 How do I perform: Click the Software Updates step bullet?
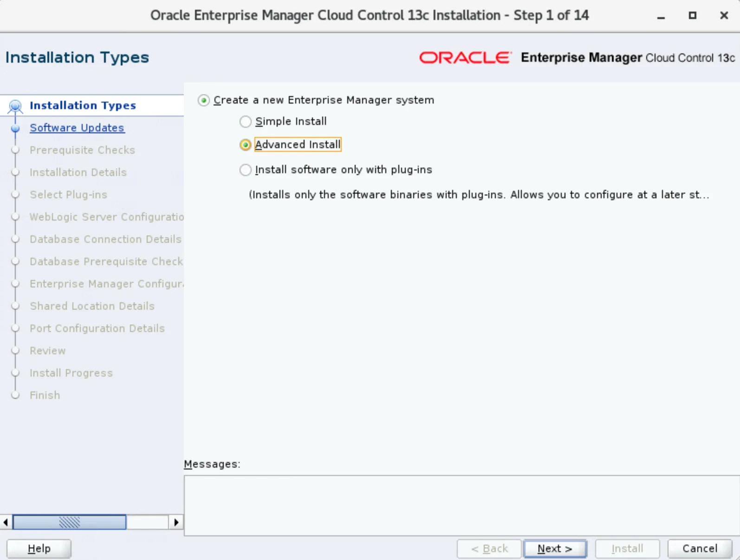click(x=15, y=128)
